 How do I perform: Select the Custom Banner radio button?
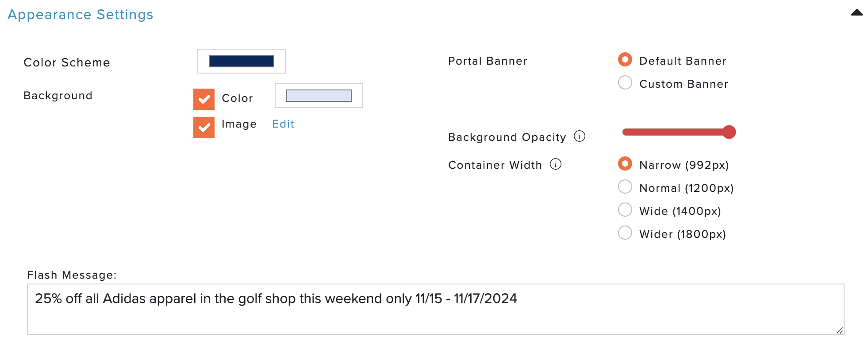pyautogui.click(x=625, y=82)
